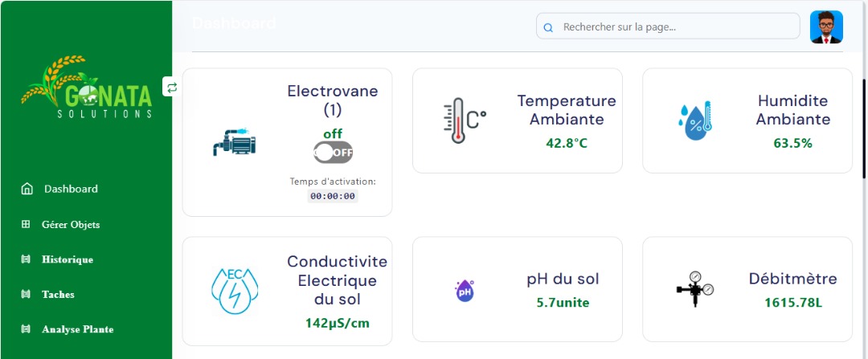This screenshot has width=868, height=359.
Task: Click the 1615.78L flow value
Action: 793,303
